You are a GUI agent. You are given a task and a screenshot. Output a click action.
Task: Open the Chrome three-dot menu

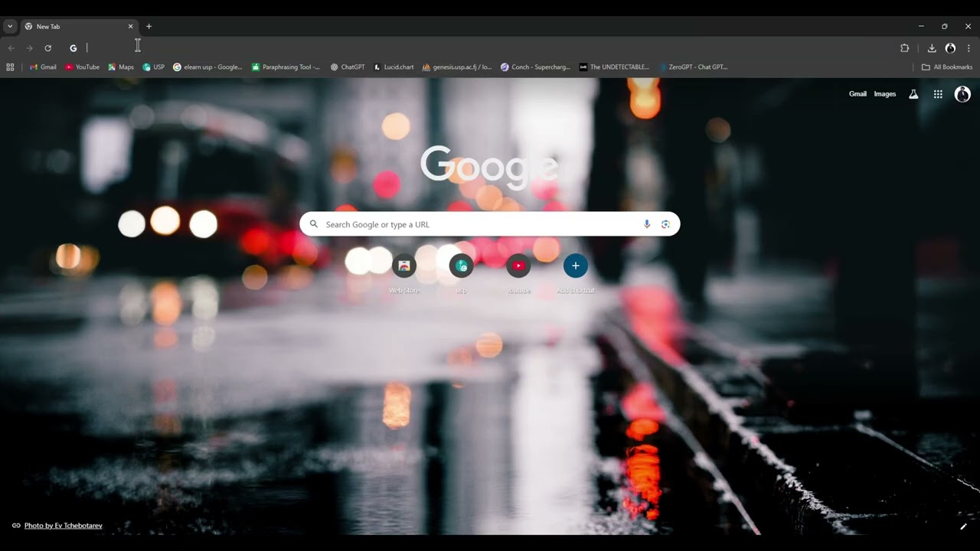pos(969,48)
